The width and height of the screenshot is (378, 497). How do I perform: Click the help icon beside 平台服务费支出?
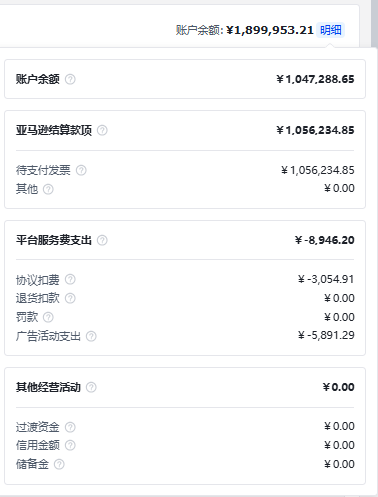pos(102,240)
